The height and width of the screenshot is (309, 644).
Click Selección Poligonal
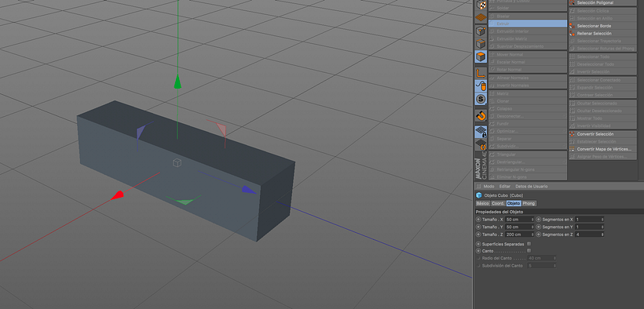click(x=602, y=2)
